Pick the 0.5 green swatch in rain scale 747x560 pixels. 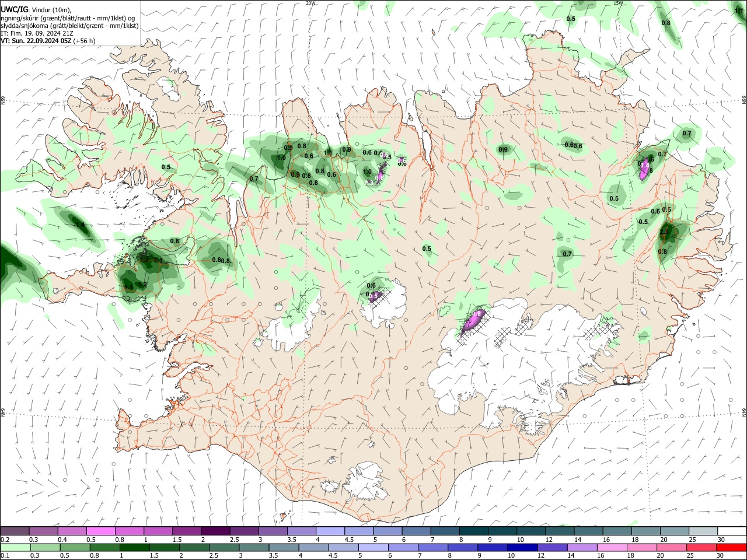(75, 547)
